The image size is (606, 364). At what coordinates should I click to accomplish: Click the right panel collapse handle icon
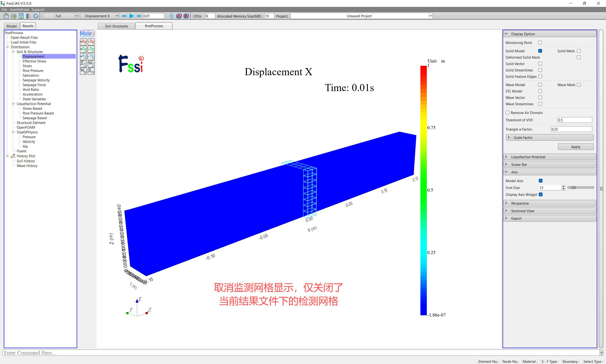(601, 189)
